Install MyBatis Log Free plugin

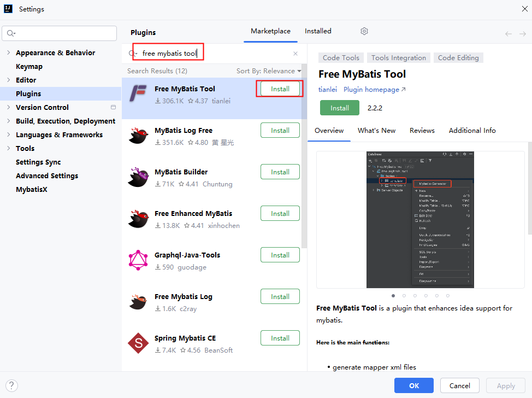[280, 131]
